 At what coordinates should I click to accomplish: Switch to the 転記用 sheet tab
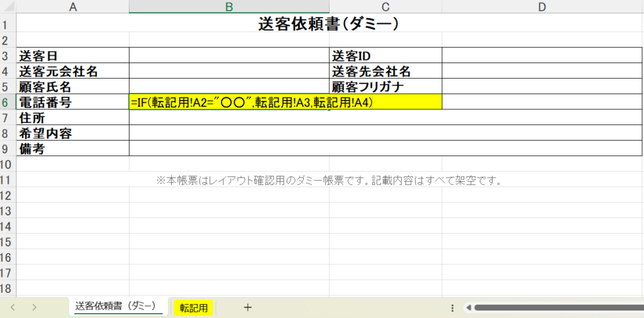[193, 307]
